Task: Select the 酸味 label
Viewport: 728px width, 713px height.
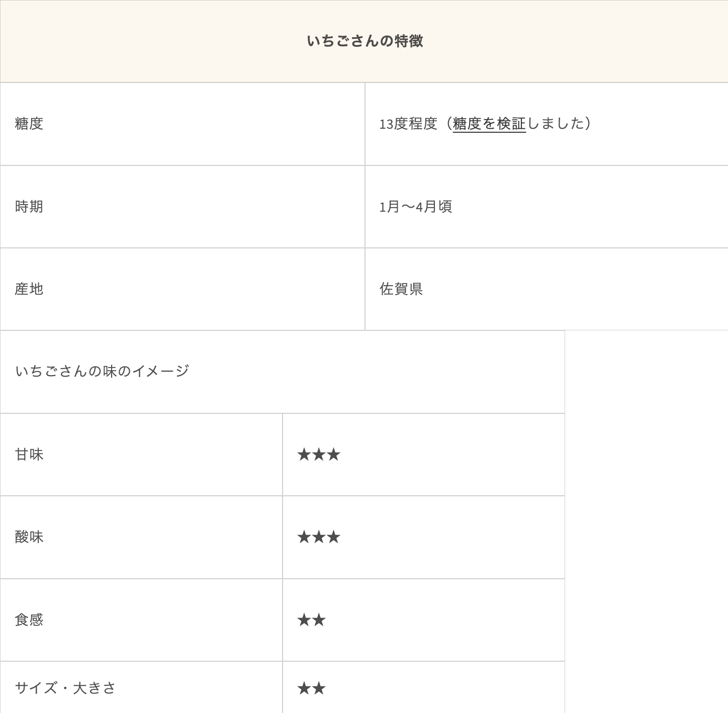Action: [x=29, y=538]
